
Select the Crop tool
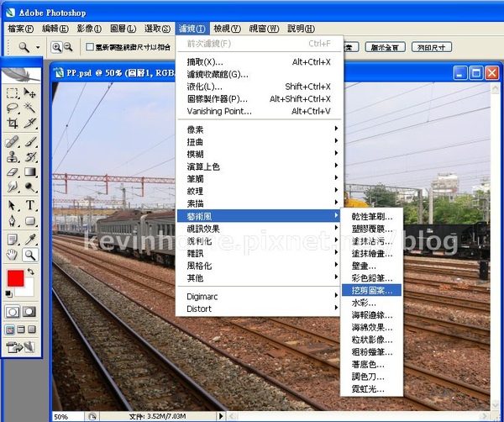point(13,123)
